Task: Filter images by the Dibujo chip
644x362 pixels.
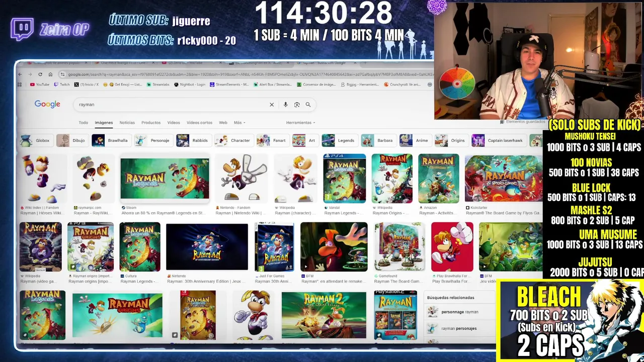Action: click(x=71, y=141)
